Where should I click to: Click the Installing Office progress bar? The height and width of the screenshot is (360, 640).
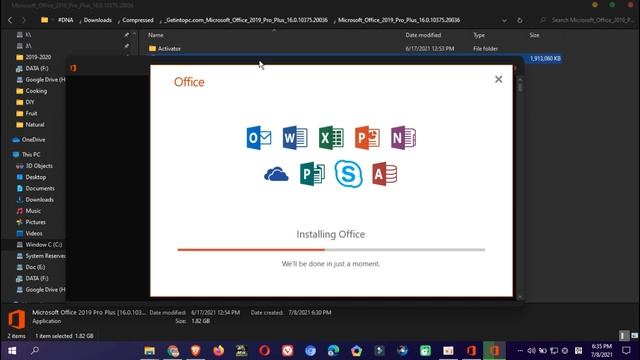[x=331, y=249]
